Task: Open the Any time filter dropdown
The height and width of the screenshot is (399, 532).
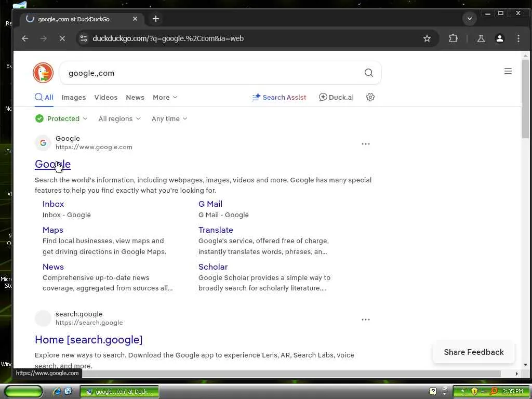Action: (169, 119)
